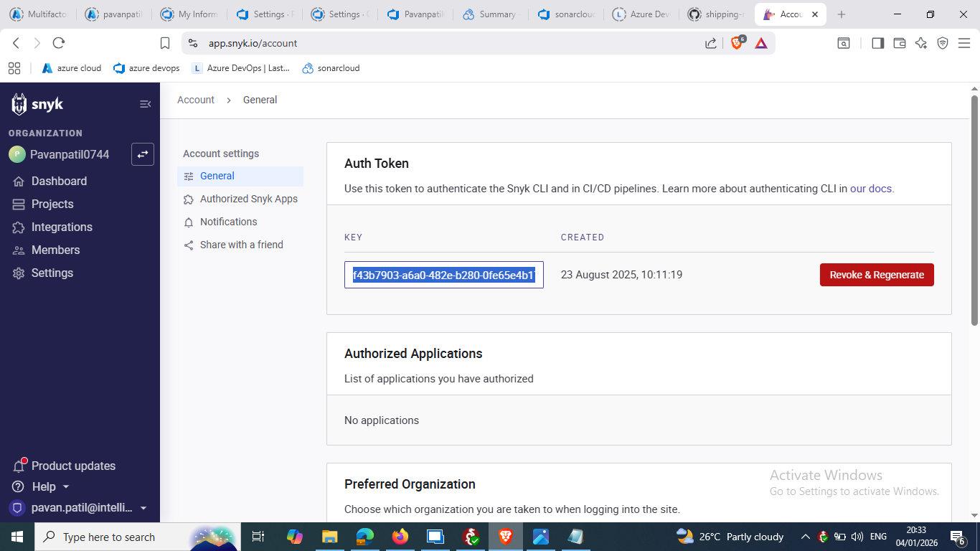Click the Account breadcrumb link

click(196, 100)
